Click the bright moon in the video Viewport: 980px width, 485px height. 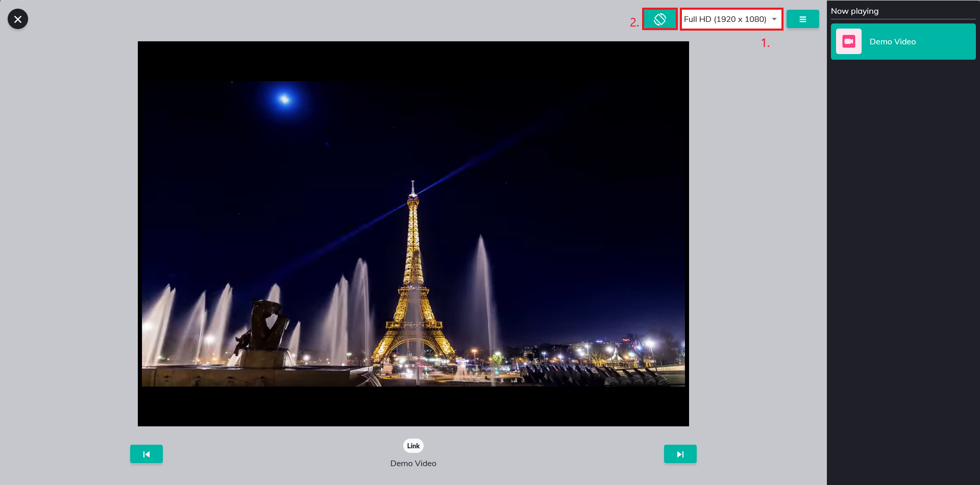(284, 99)
